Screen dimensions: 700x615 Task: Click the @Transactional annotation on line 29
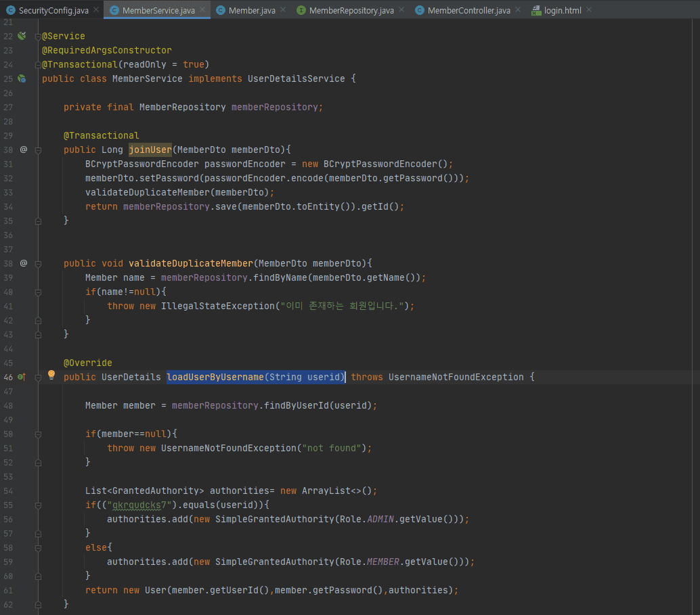(102, 135)
